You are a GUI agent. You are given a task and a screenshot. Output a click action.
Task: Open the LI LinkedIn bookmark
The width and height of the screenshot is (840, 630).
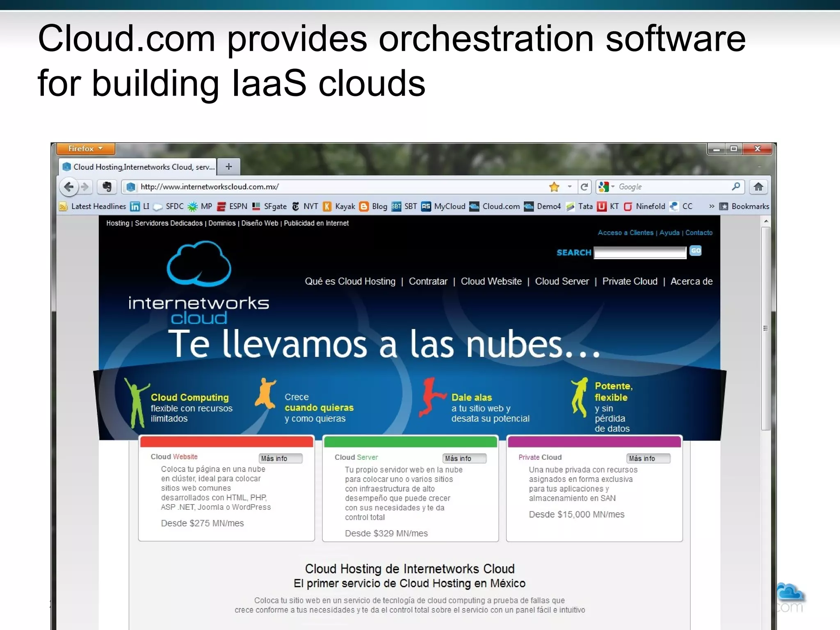point(140,206)
